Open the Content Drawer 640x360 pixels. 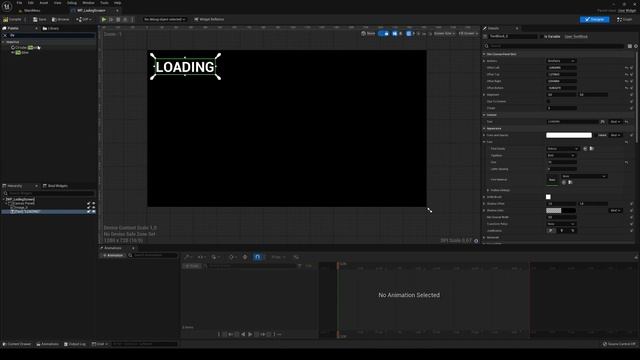tap(17, 344)
